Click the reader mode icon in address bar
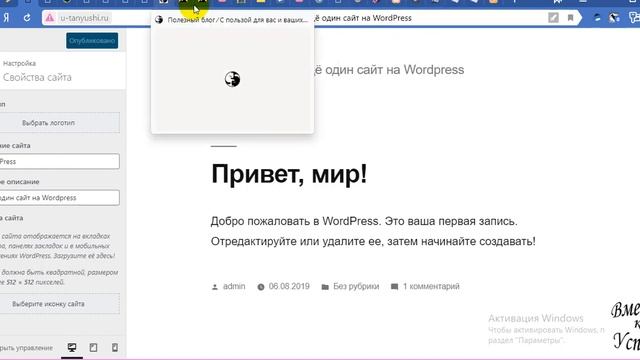 pos(553,18)
